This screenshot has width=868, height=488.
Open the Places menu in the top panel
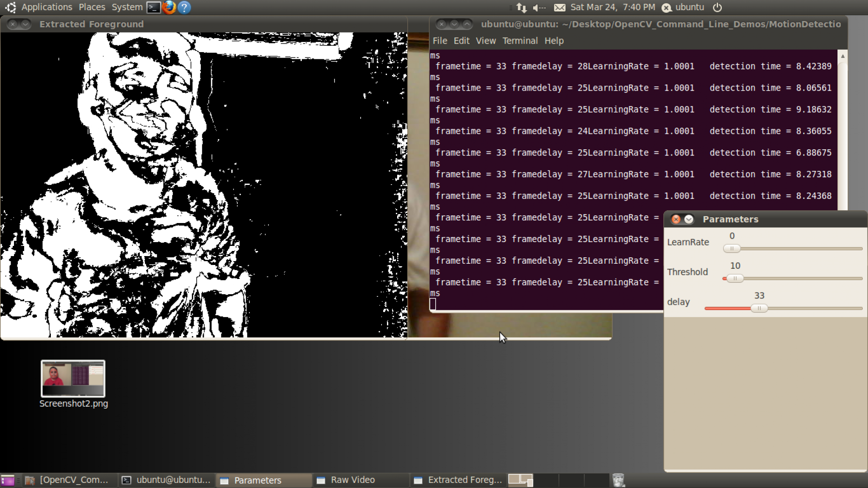(x=92, y=7)
